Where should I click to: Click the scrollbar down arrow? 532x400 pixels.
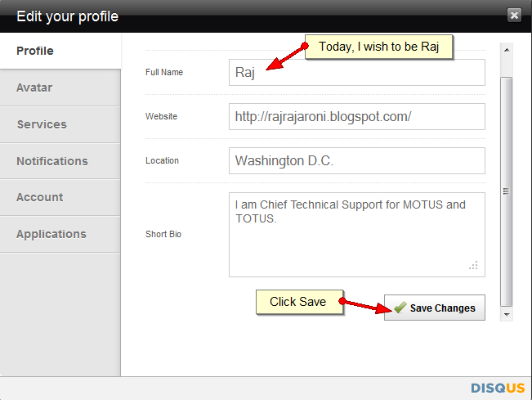point(507,314)
